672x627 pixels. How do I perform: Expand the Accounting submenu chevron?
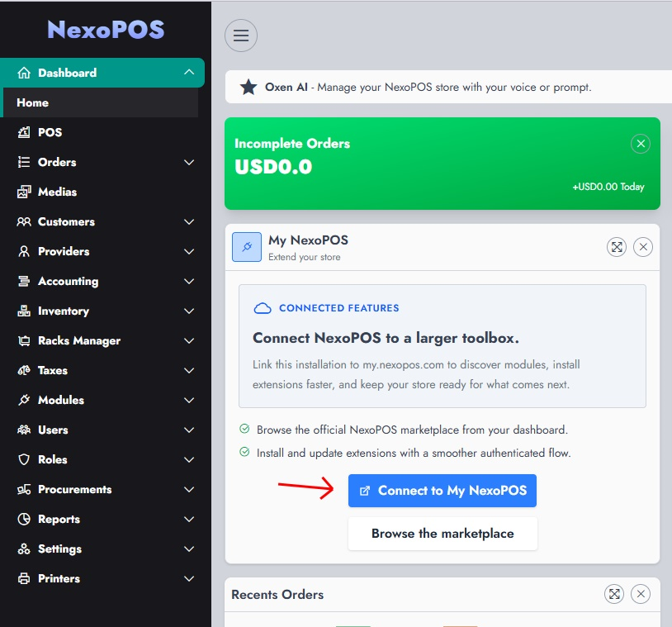[189, 281]
